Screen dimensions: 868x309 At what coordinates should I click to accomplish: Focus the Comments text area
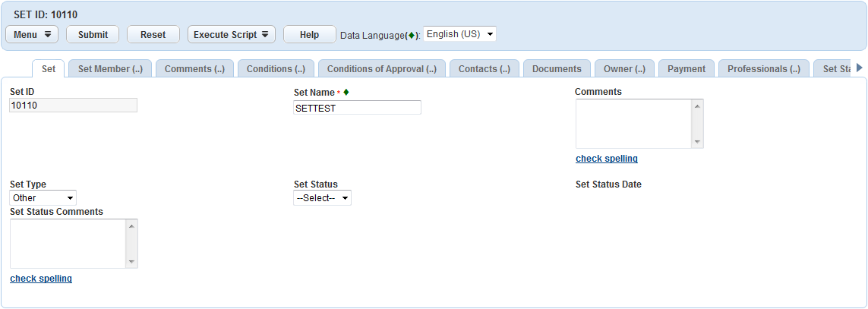coord(633,124)
